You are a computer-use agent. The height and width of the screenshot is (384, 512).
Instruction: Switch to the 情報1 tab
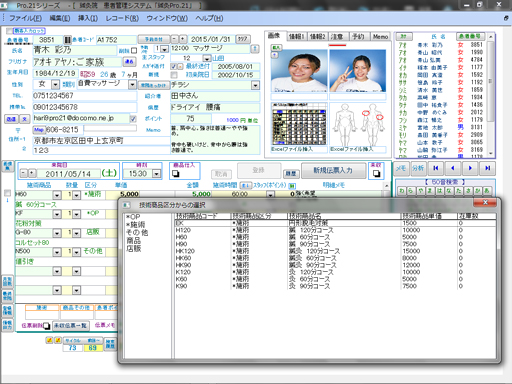(x=296, y=36)
